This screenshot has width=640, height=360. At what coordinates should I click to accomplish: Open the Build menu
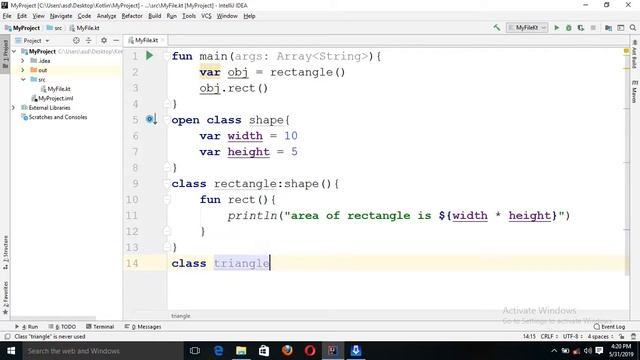154,16
